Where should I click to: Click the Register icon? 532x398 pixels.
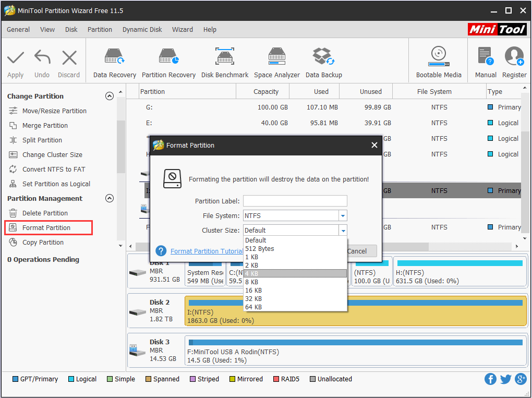[514, 56]
